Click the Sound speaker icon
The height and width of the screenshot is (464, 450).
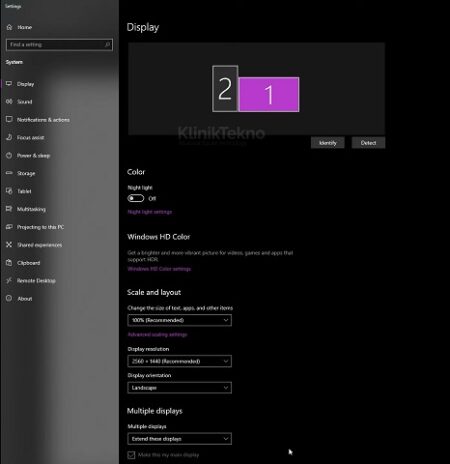pyautogui.click(x=9, y=102)
